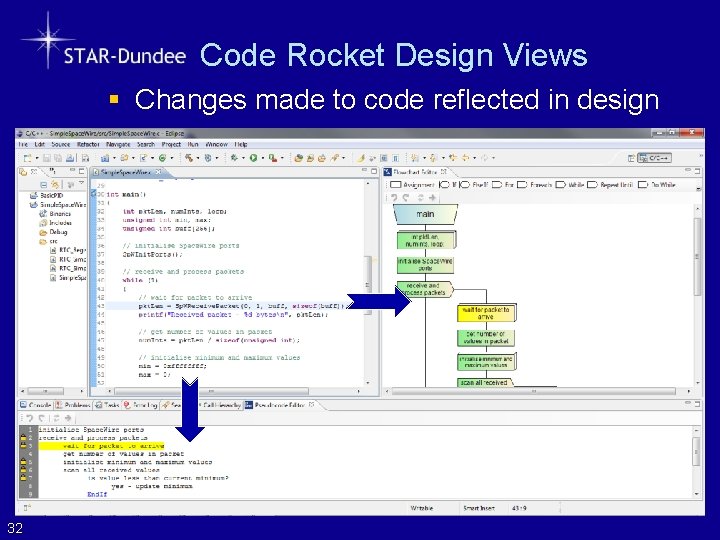The width and height of the screenshot is (720, 540).
Task: Select the Binaries tree node
Action: pos(55,214)
